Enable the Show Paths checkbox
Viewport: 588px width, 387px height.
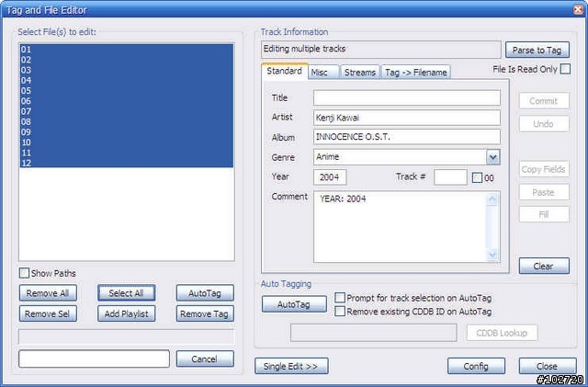coord(25,273)
